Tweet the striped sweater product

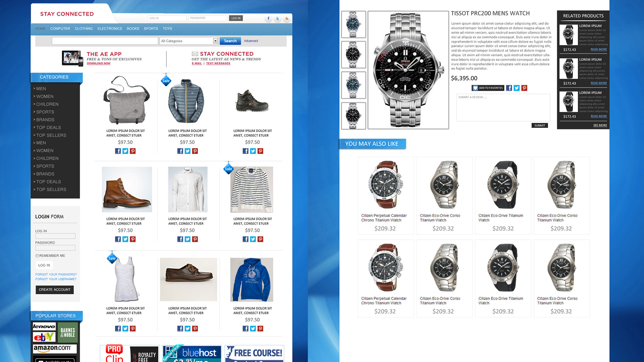253,239
